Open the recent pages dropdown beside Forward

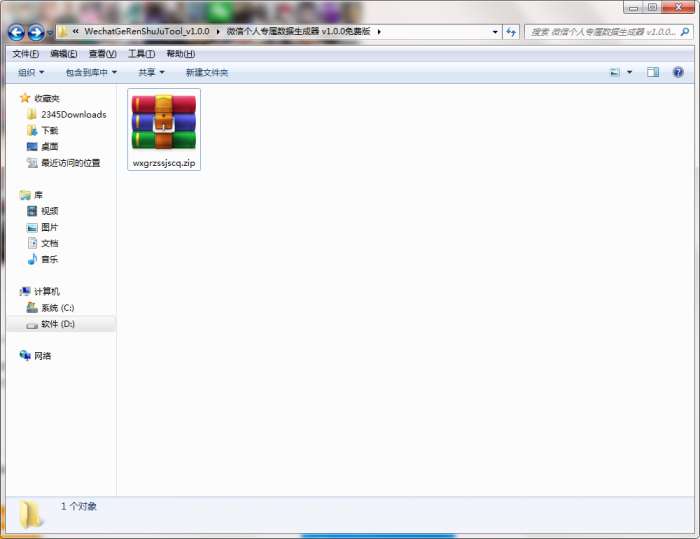50,33
